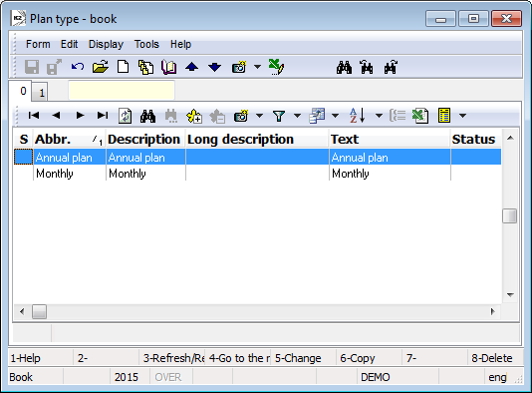Click the horizontal scrollbar thumb
Screen dimensions: 532x393
pyautogui.click(x=40, y=311)
